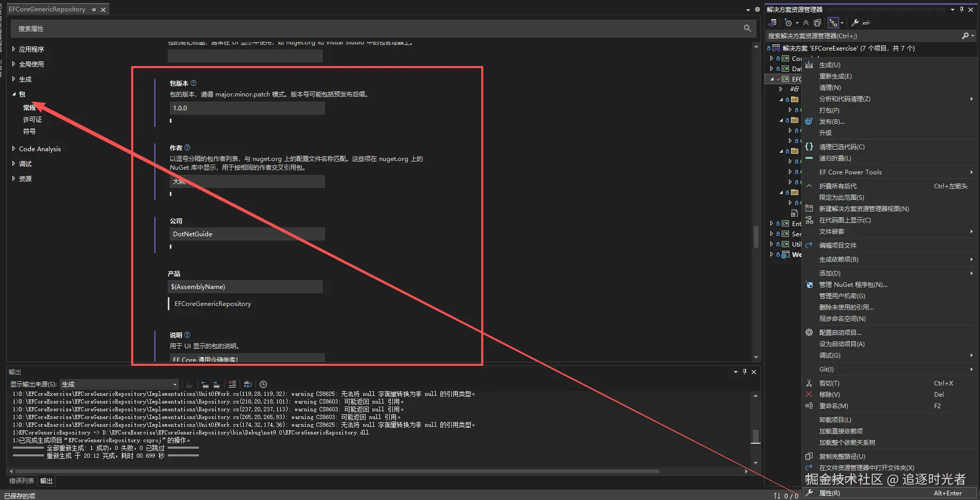Screen dimensions: 980x500
Task: Click the globe icon beside 发布(B)
Action: (x=809, y=122)
